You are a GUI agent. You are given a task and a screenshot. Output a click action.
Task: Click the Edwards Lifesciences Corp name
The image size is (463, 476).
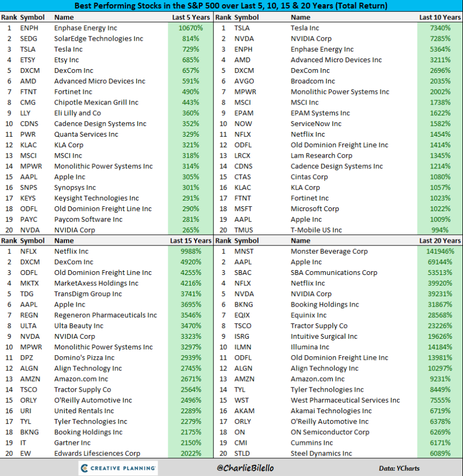(97, 453)
